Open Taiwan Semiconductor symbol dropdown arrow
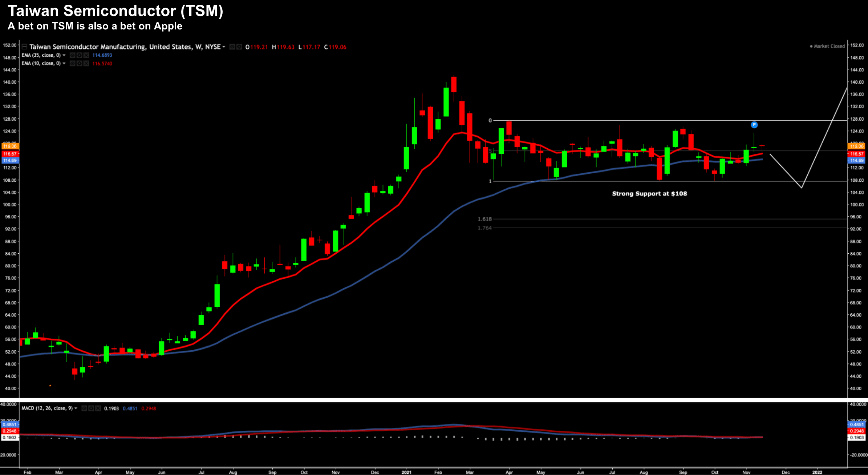Viewport: 868px width, 475px height. click(x=224, y=47)
